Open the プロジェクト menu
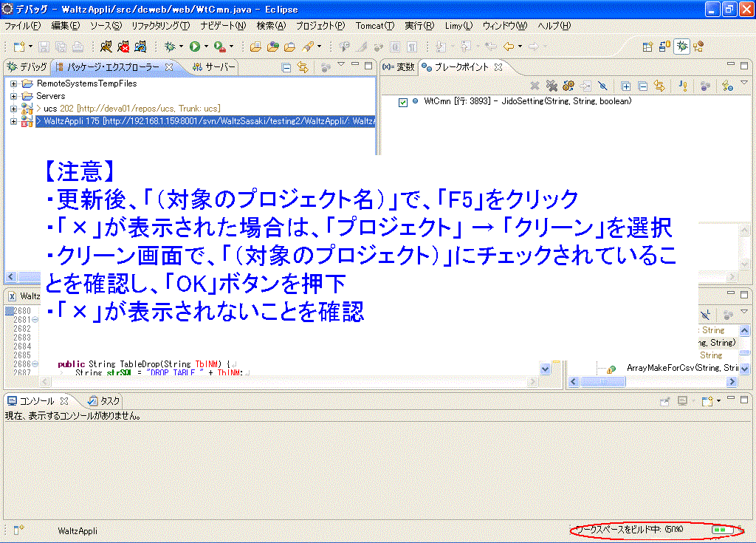The height and width of the screenshot is (543, 756). pos(320,26)
